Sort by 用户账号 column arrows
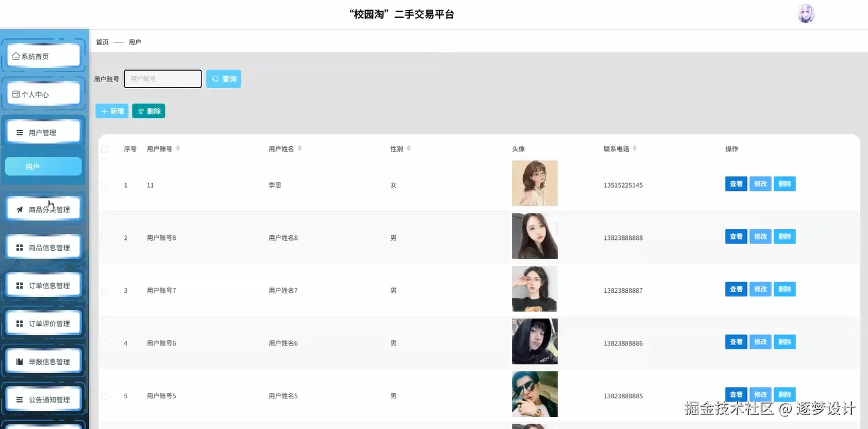868x429 pixels. coord(178,148)
